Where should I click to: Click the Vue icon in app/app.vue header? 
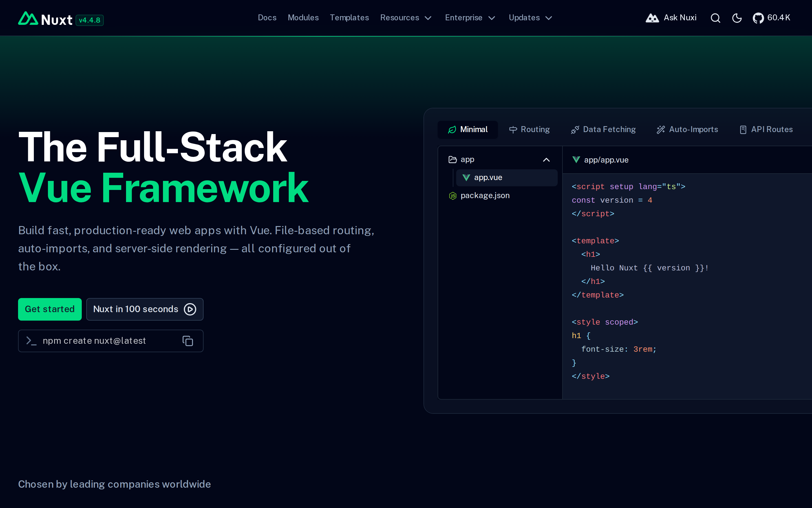576,159
